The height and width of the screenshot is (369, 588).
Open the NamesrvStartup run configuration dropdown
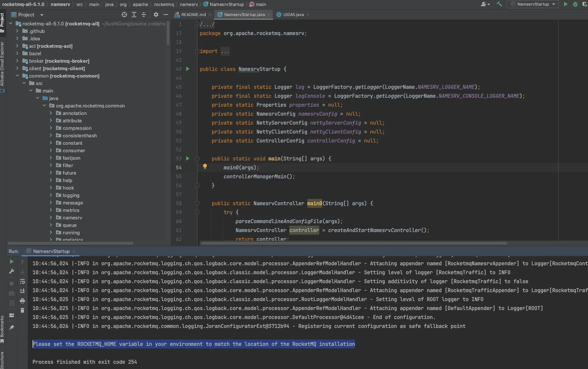(533, 4)
